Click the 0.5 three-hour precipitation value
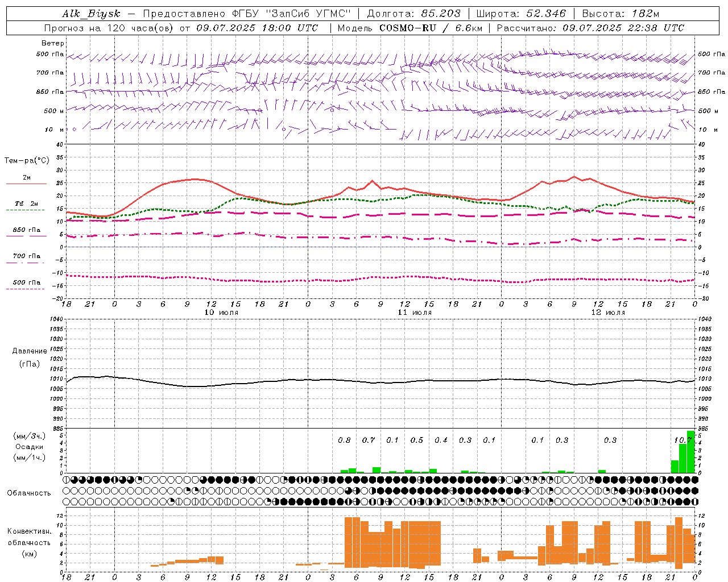Viewport: 728px width, 582px height. (417, 440)
